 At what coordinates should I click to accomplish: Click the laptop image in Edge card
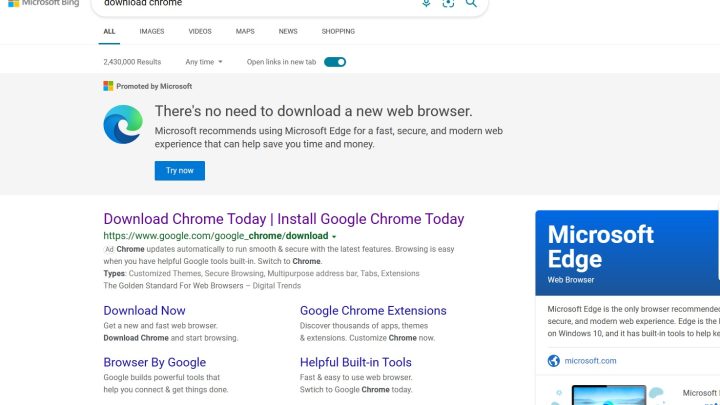click(x=609, y=395)
